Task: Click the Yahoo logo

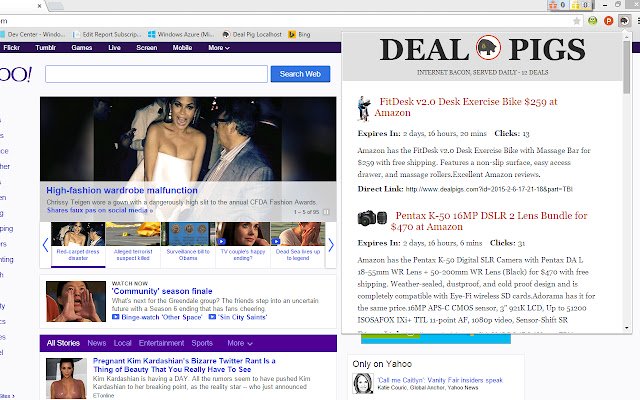Action: click(16, 74)
